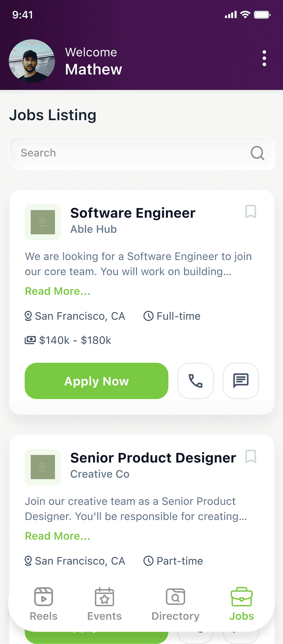Expand Senior Product Designer Read More
The width and height of the screenshot is (283, 644).
tap(57, 536)
